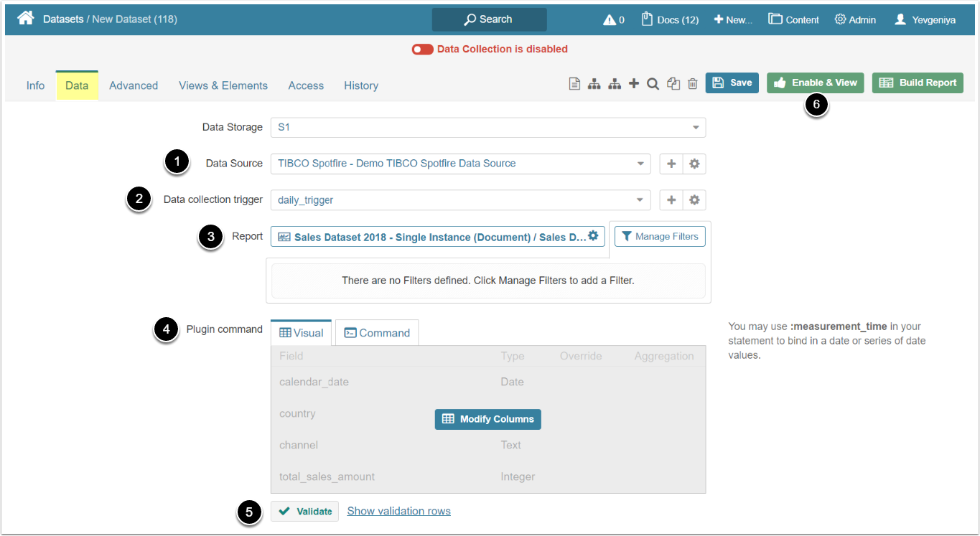The image size is (980, 536).
Task: Click the no Filters defined message
Action: [488, 281]
